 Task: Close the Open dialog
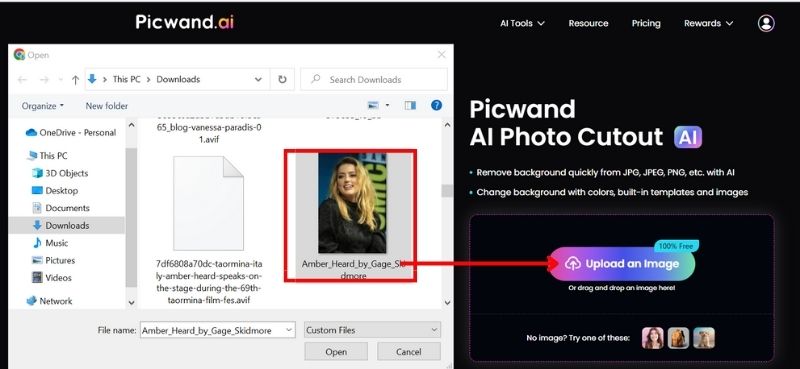coord(441,55)
